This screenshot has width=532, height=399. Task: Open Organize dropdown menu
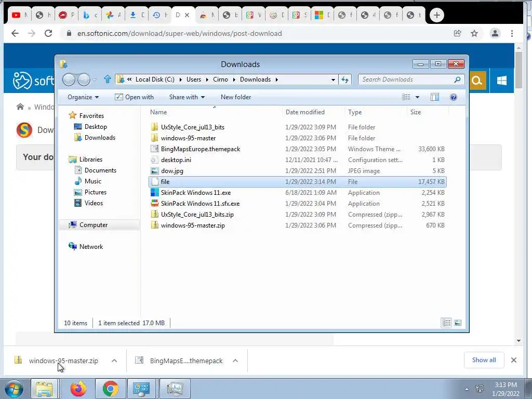pyautogui.click(x=83, y=97)
